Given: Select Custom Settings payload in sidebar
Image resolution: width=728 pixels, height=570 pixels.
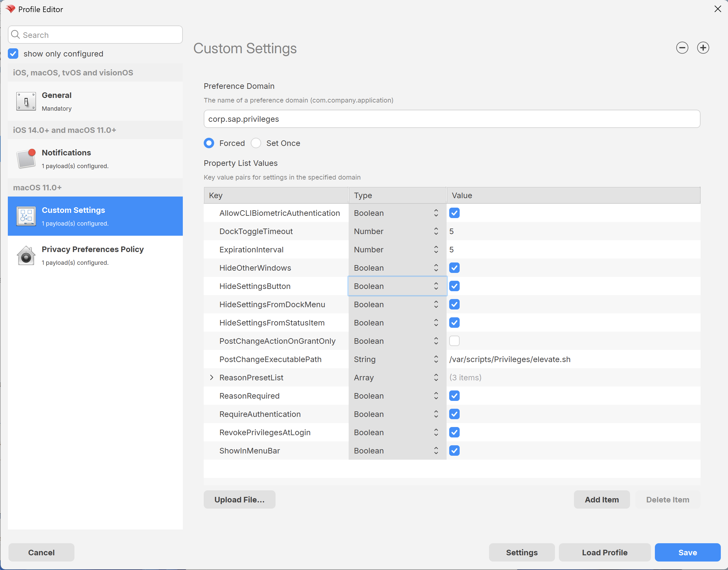Looking at the screenshot, I should click(x=95, y=216).
